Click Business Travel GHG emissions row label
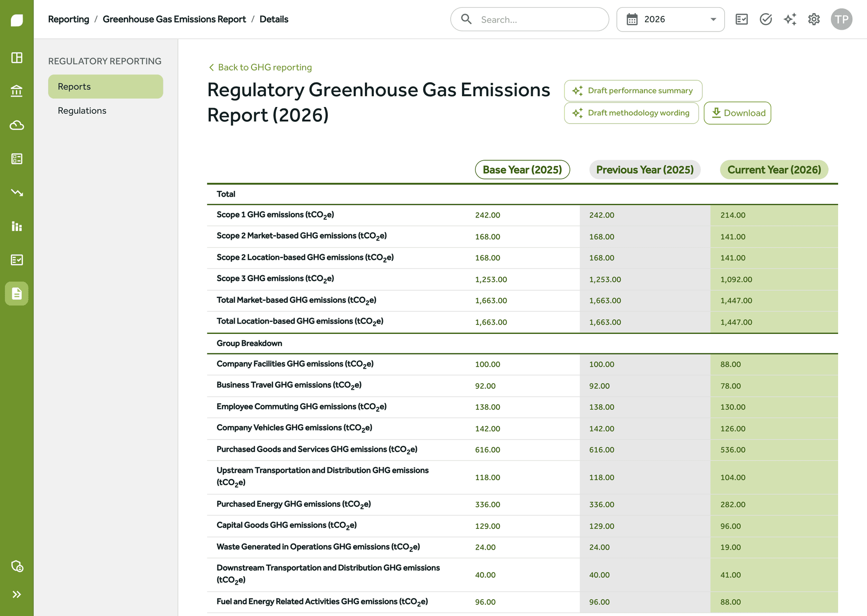The height and width of the screenshot is (616, 867). pyautogui.click(x=289, y=385)
